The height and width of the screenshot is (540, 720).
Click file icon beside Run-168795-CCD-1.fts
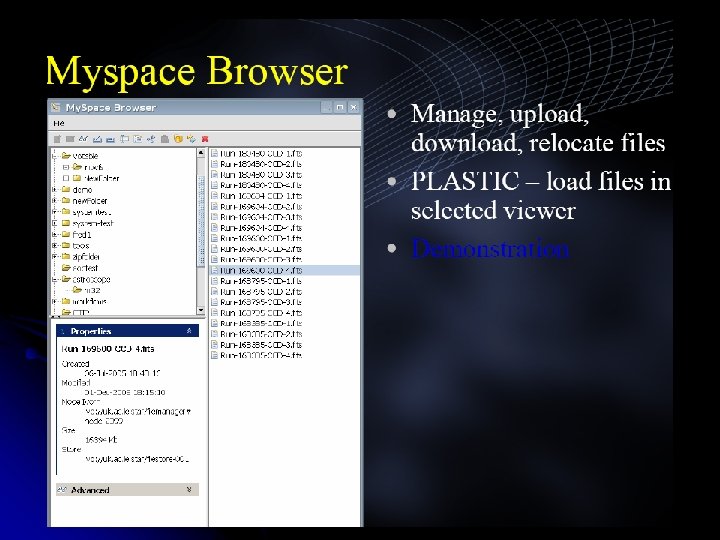tap(214, 281)
